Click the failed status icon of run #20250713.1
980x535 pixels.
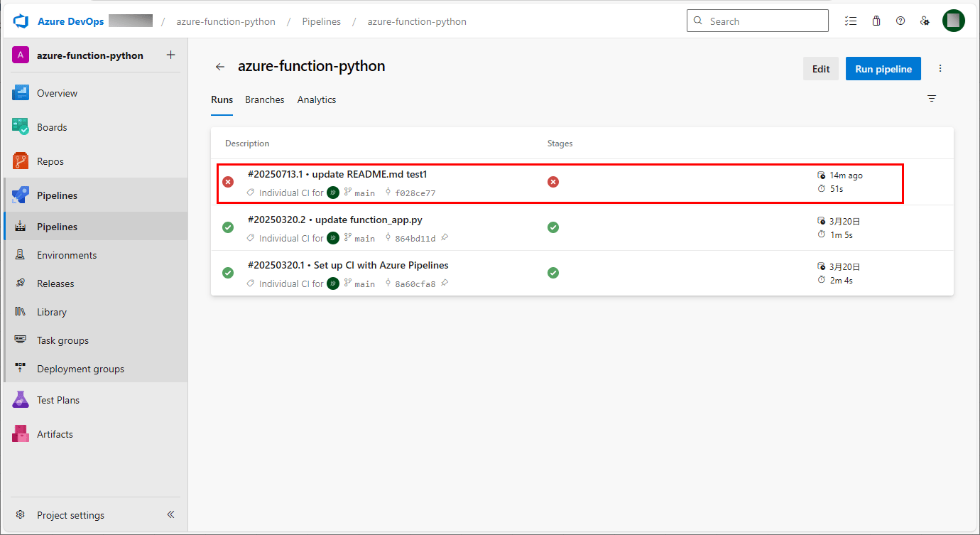tap(228, 182)
